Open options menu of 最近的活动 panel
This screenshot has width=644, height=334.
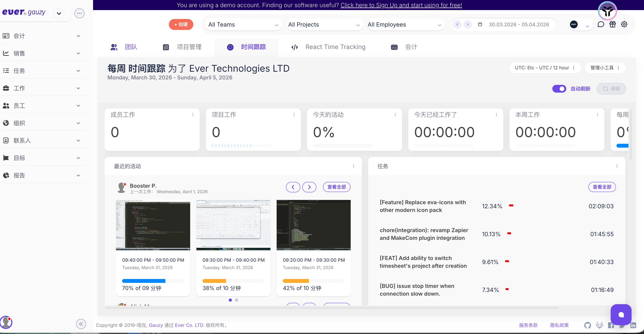pyautogui.click(x=353, y=166)
